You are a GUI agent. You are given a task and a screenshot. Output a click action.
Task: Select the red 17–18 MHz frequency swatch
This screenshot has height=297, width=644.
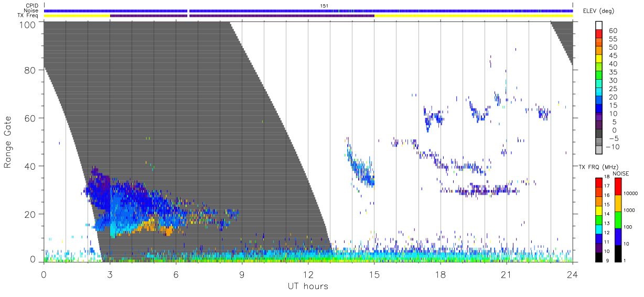(x=599, y=182)
